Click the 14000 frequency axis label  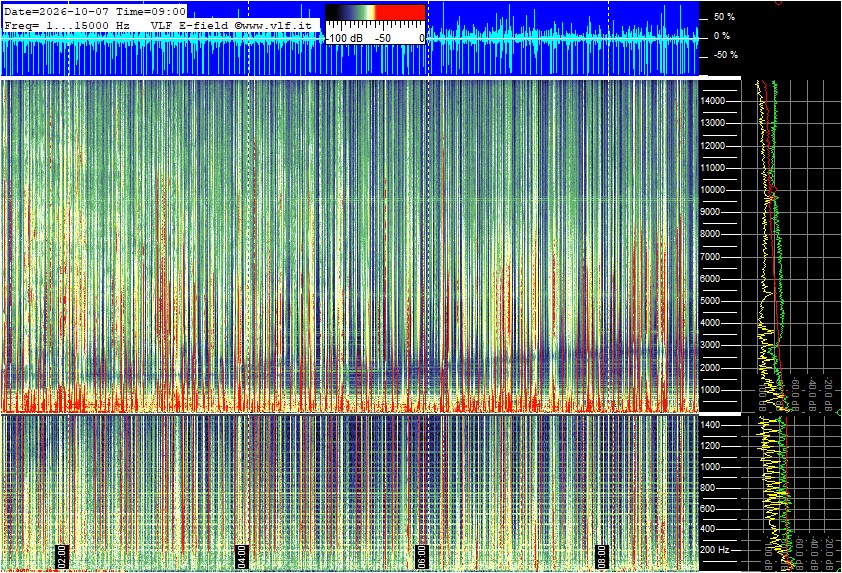713,101
